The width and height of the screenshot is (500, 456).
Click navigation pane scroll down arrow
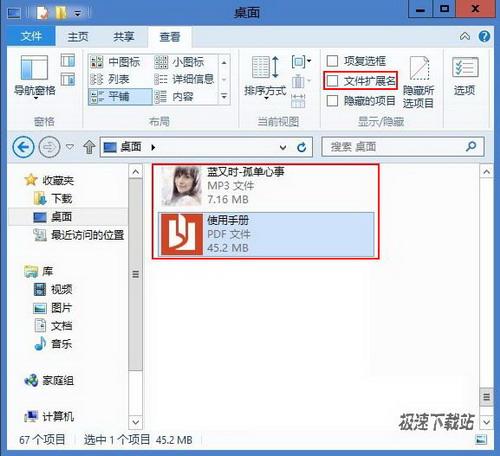point(135,422)
